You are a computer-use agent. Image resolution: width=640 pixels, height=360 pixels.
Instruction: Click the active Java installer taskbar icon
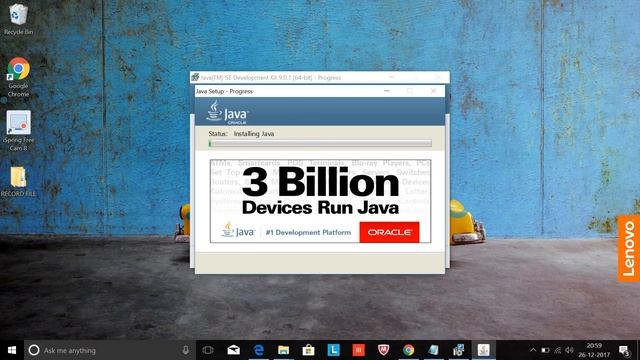pos(484,350)
